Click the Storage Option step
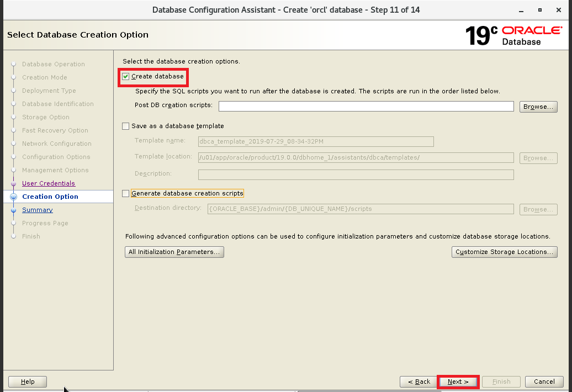This screenshot has width=572, height=392. click(x=46, y=117)
